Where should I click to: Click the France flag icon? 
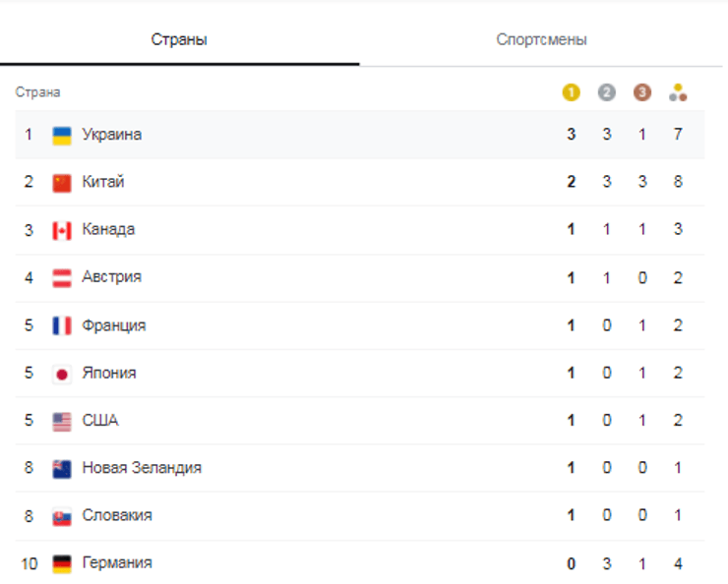(x=62, y=325)
